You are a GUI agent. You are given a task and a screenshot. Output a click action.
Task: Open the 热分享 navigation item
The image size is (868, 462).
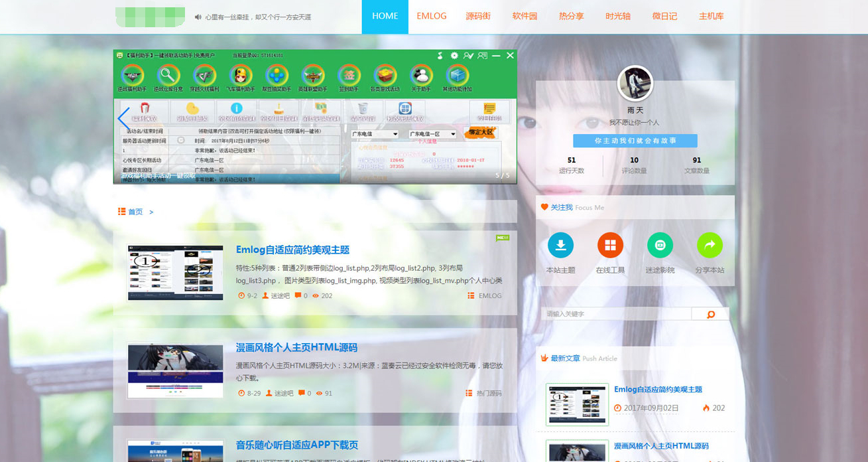coord(571,17)
